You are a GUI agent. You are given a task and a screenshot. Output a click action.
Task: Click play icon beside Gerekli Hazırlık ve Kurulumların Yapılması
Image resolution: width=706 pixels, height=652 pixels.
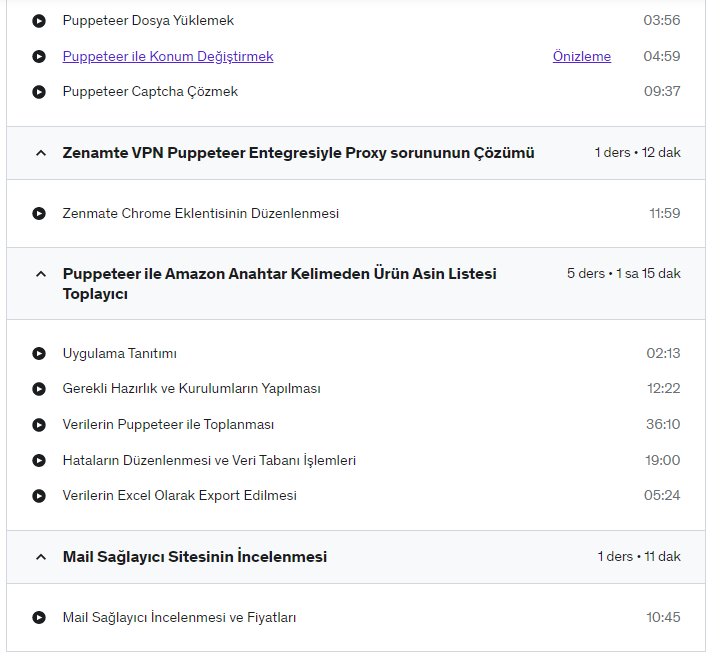point(39,389)
